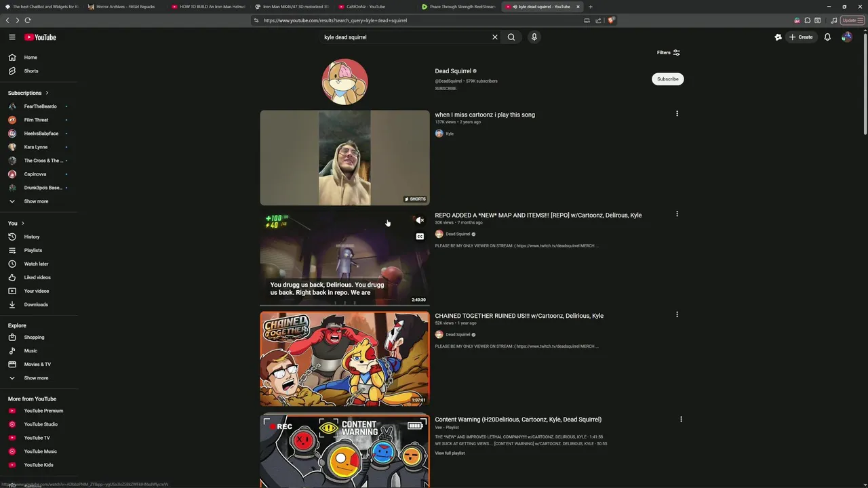This screenshot has height=488, width=868.
Task: Expand the Subscriptions section header
Action: point(28,93)
